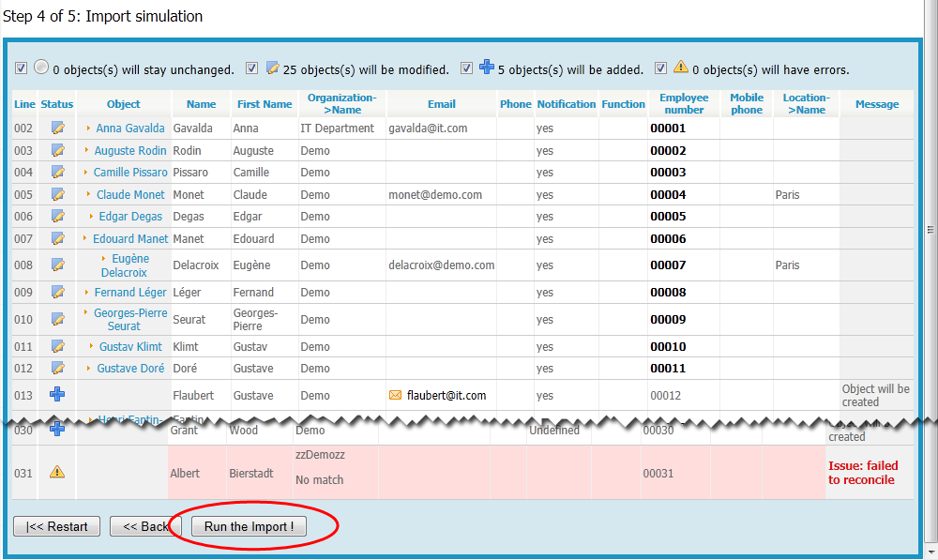938x560 pixels.
Task: Open the Camille Pissaro object link
Action: 130,173
